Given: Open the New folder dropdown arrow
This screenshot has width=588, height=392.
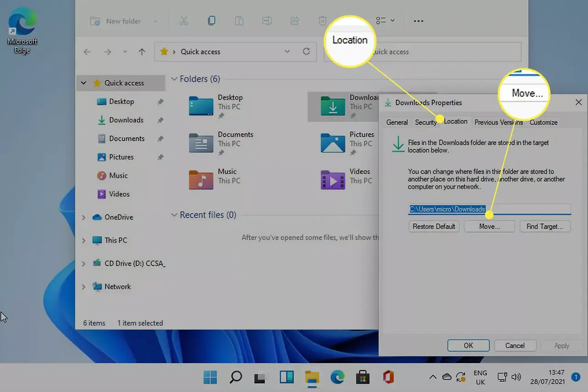Looking at the screenshot, I should click(x=155, y=21).
